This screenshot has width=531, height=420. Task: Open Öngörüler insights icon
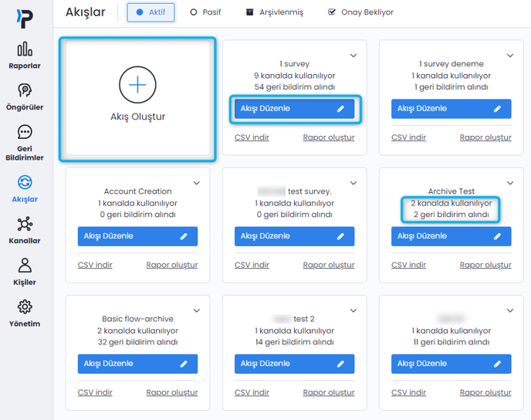[x=25, y=97]
